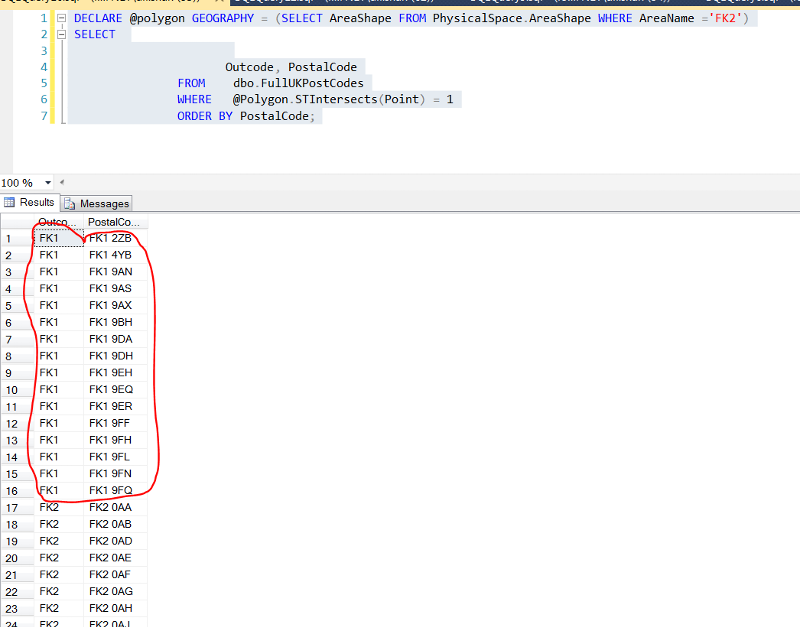The width and height of the screenshot is (800, 627).
Task: Collapse the DECLARE statement on line 1
Action: (x=61, y=18)
